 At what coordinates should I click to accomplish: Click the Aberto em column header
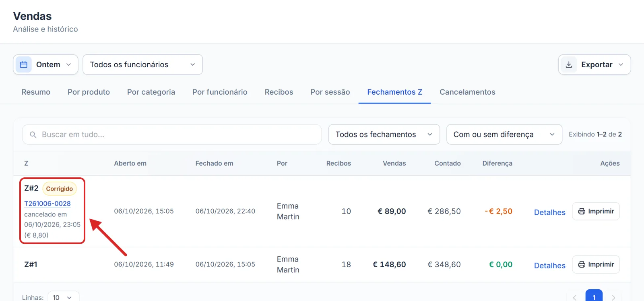pos(130,163)
